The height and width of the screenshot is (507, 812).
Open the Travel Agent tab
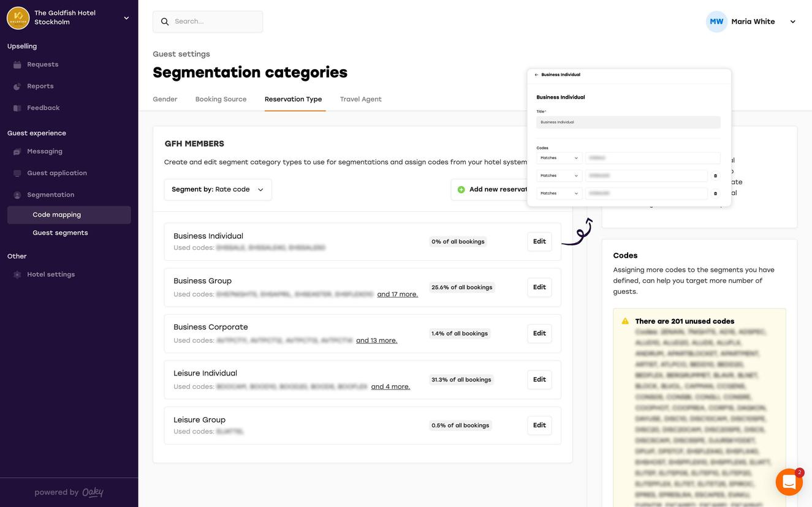360,99
